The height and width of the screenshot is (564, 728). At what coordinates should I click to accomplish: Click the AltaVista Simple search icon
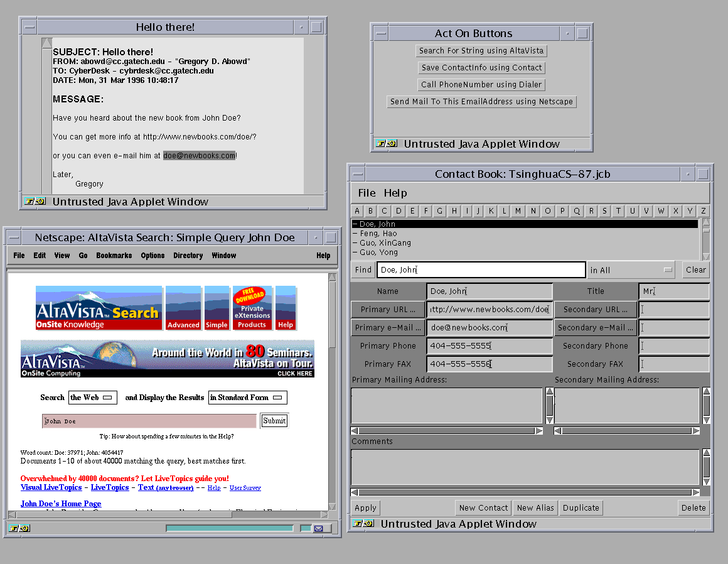(217, 308)
